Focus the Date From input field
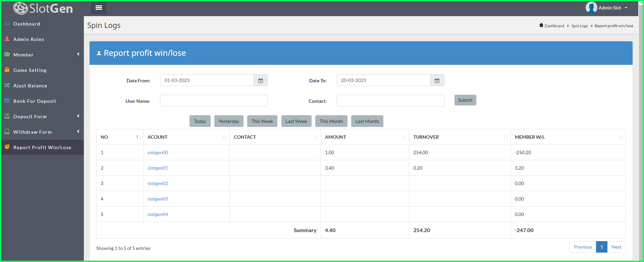Viewport: 644px width, 262px height. pos(207,80)
